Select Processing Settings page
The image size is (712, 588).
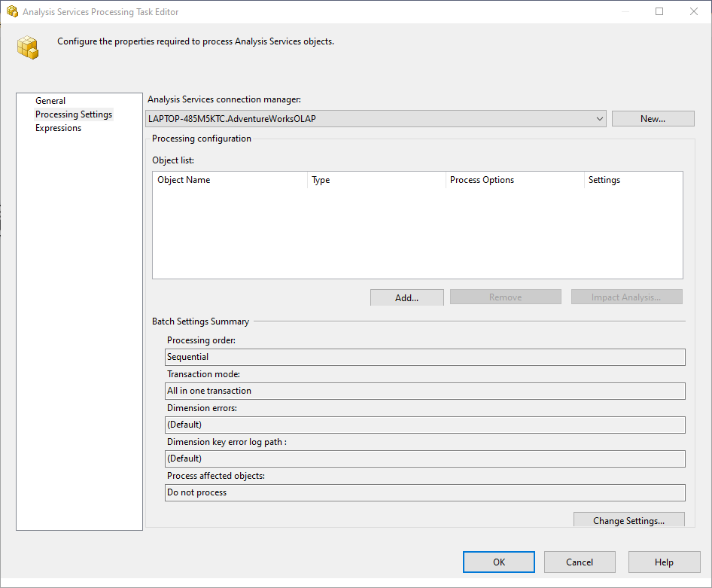(x=74, y=114)
